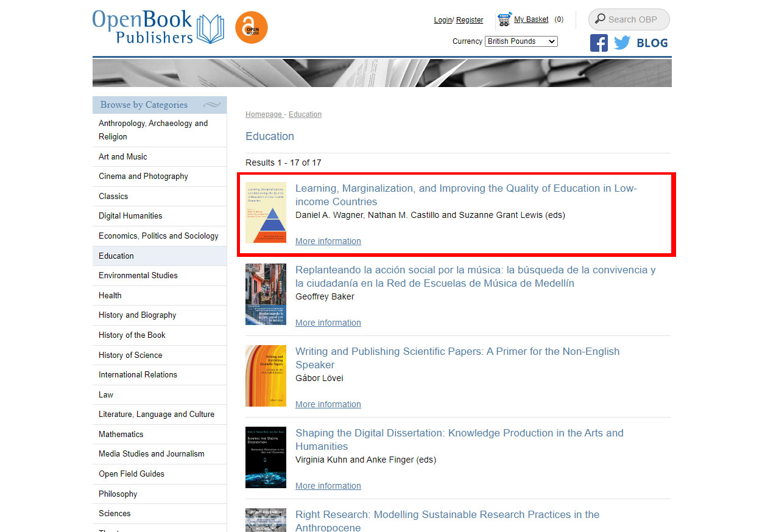Open Shaping the Digital Dissertation title
Image resolution: width=765 pixels, height=532 pixels.
(459, 439)
